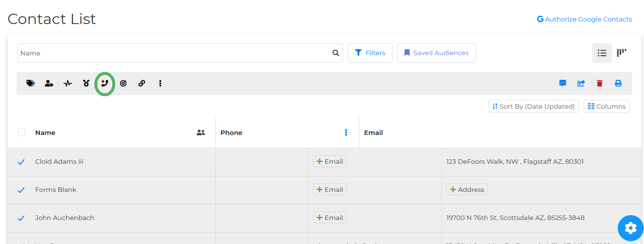The width and height of the screenshot is (644, 244).
Task: Open Phone column options menu
Action: 346,132
